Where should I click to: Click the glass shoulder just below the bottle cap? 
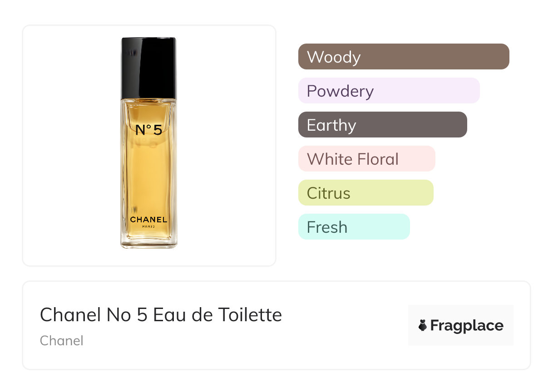tap(148, 102)
